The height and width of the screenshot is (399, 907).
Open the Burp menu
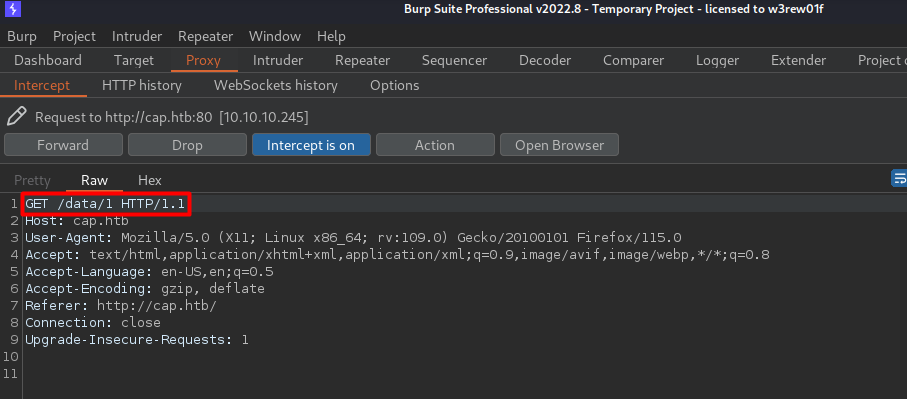point(22,36)
